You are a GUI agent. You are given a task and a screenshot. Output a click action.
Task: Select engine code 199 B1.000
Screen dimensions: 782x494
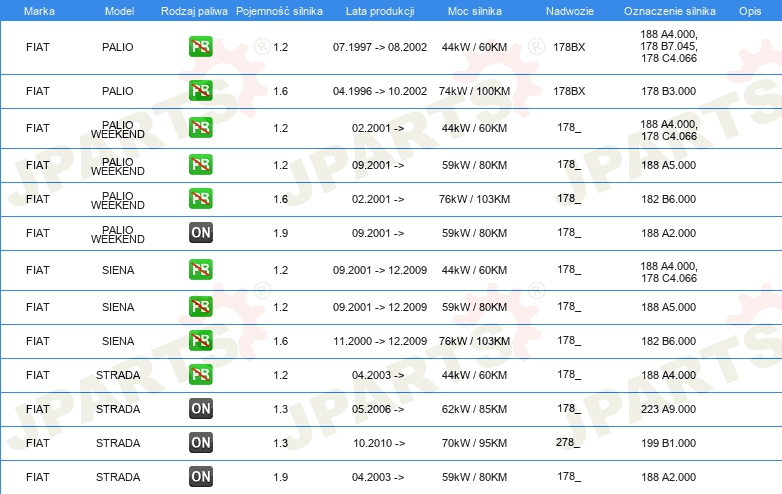[x=668, y=443]
